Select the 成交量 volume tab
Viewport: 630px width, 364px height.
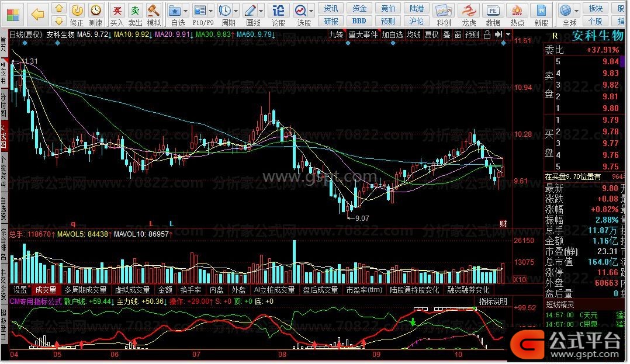[x=46, y=290]
